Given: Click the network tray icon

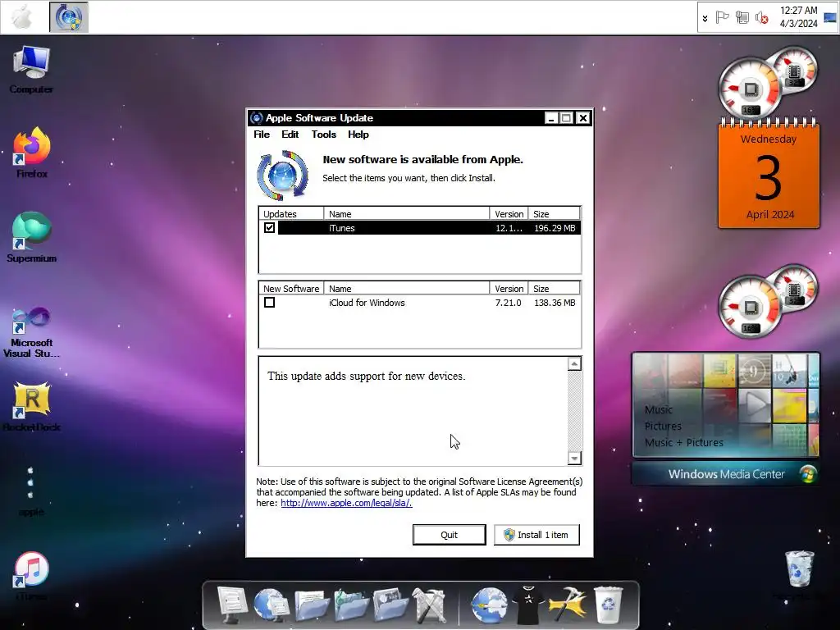Looking at the screenshot, I should (x=742, y=18).
